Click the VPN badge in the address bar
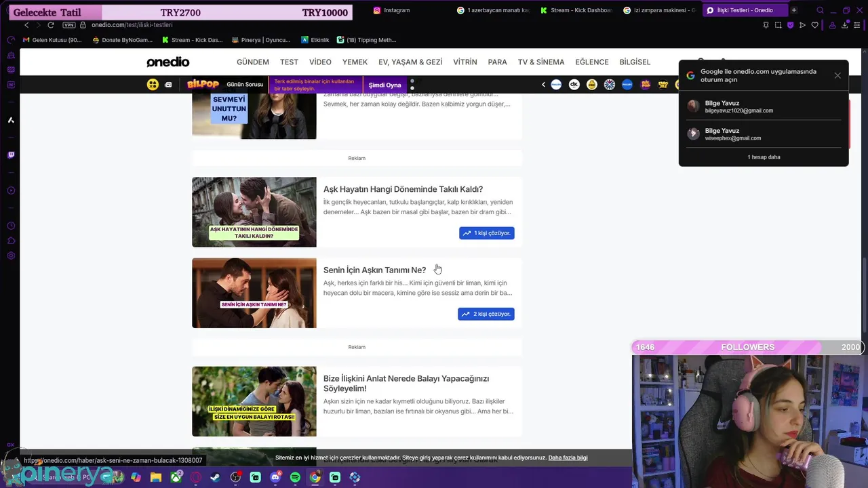The width and height of the screenshot is (868, 488). [68, 25]
